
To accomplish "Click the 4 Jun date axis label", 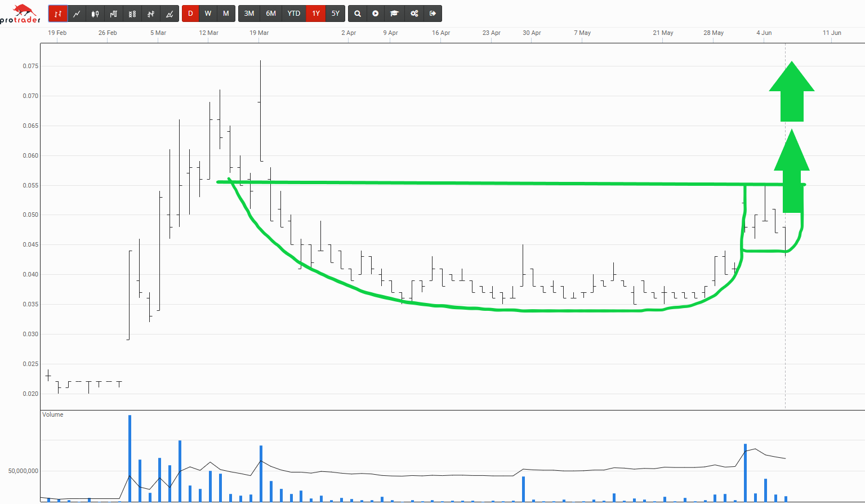I will (764, 33).
